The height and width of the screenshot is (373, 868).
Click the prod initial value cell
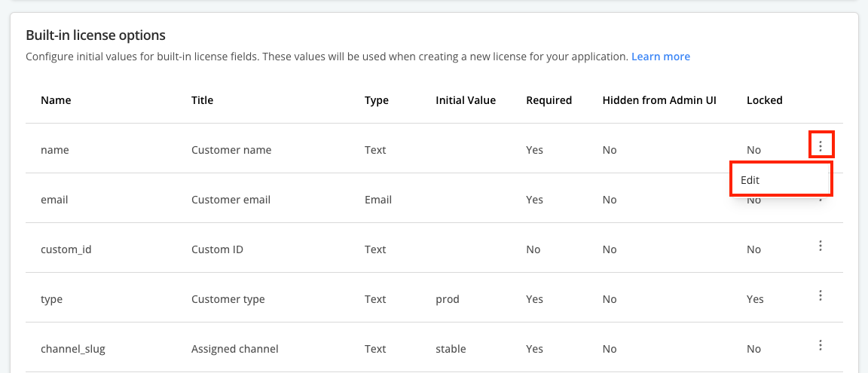click(x=447, y=299)
